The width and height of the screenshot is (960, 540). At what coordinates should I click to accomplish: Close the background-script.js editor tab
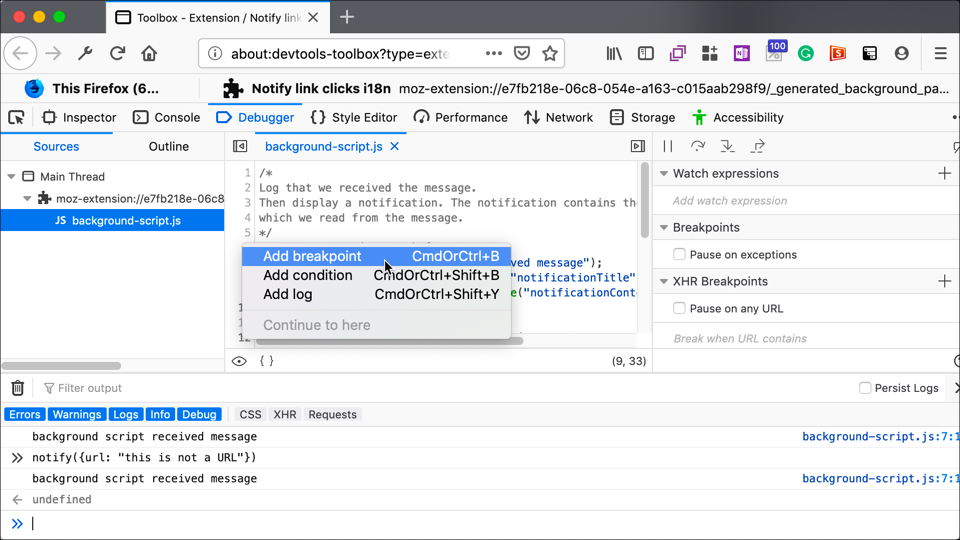[395, 146]
